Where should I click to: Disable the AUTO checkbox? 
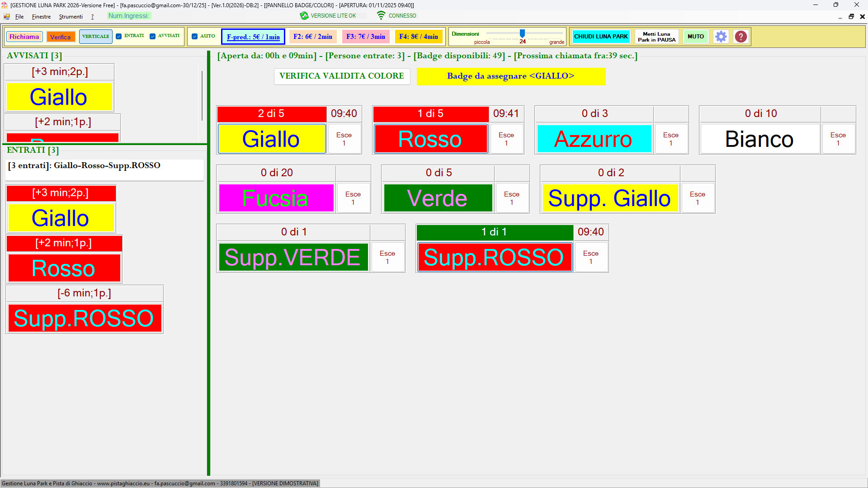[x=195, y=36]
